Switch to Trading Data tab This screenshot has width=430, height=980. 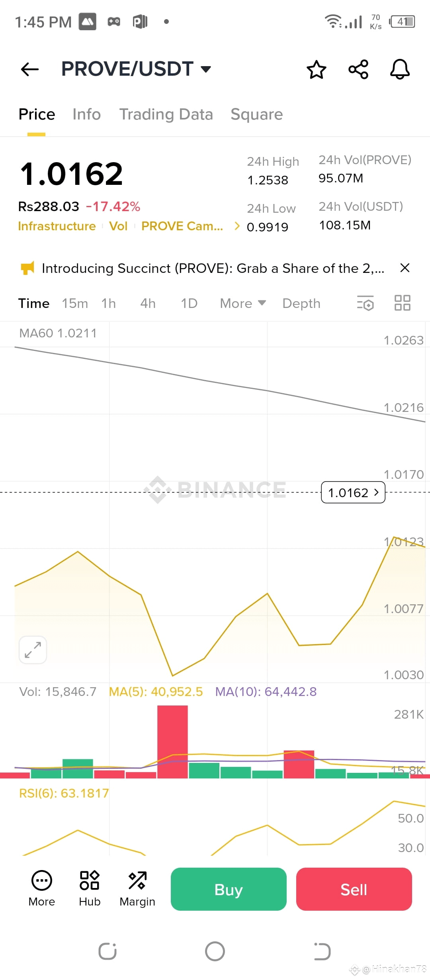point(166,114)
